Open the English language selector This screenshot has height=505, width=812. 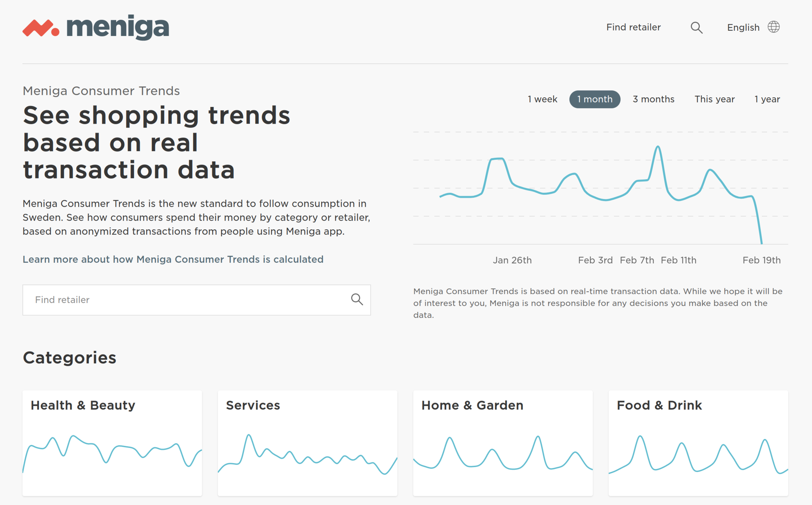point(743,28)
